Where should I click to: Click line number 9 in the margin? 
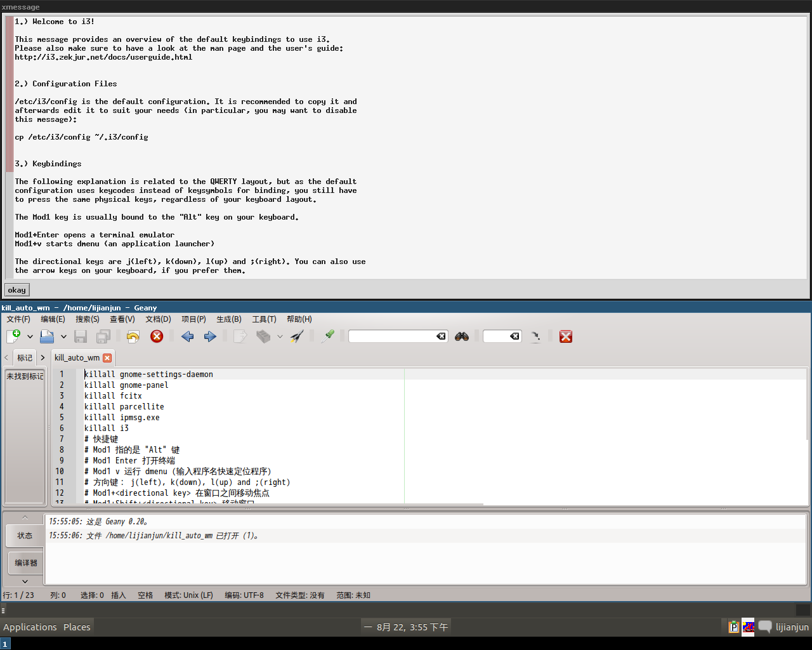[x=62, y=461]
